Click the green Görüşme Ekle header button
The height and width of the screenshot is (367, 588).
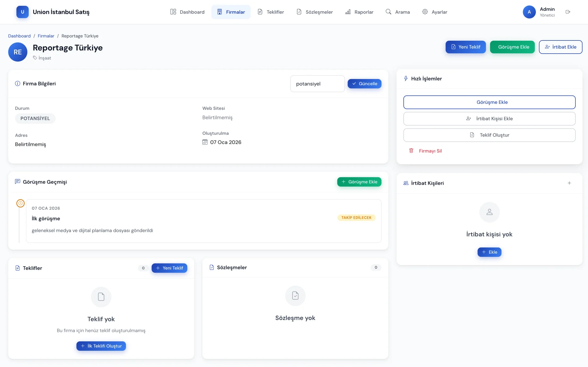pos(512,47)
